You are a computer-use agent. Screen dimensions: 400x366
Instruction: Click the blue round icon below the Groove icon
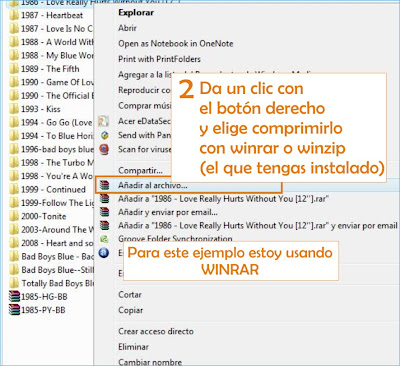(x=104, y=253)
